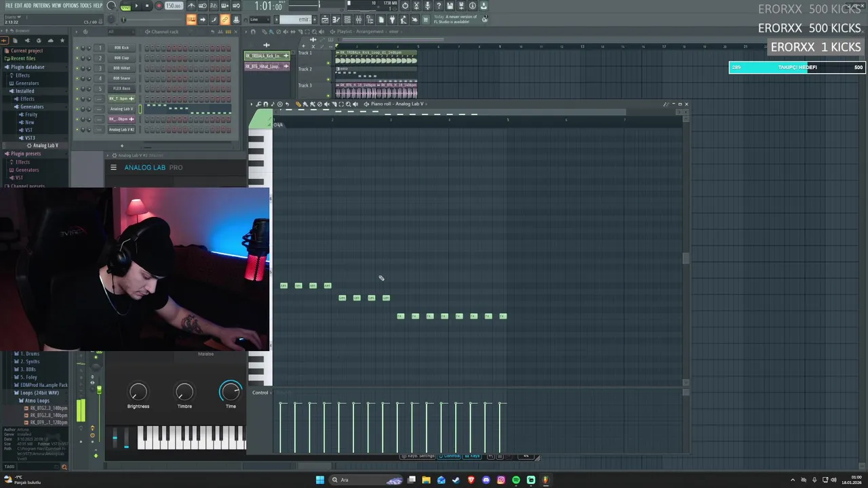Open the TOOLS menu
This screenshot has height=488, width=868.
click(x=85, y=5)
